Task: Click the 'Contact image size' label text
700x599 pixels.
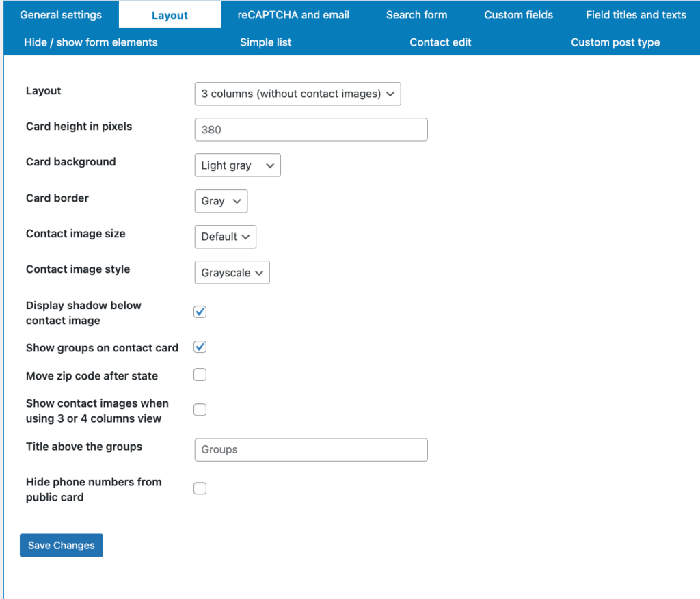Action: click(x=75, y=234)
